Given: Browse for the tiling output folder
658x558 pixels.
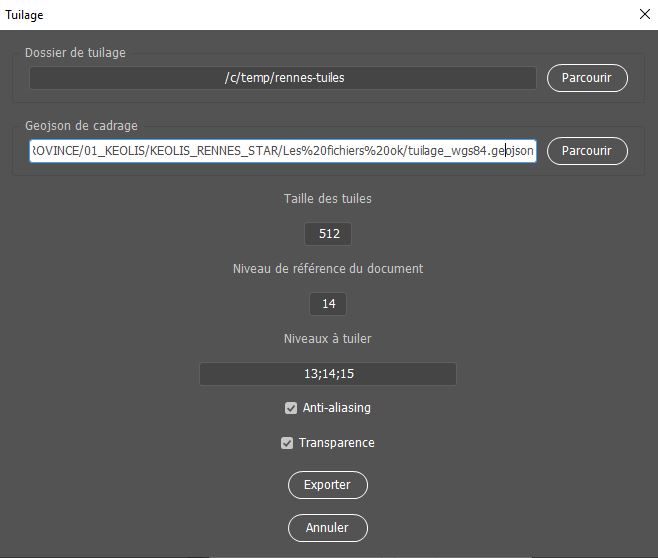Looking at the screenshot, I should 587,78.
